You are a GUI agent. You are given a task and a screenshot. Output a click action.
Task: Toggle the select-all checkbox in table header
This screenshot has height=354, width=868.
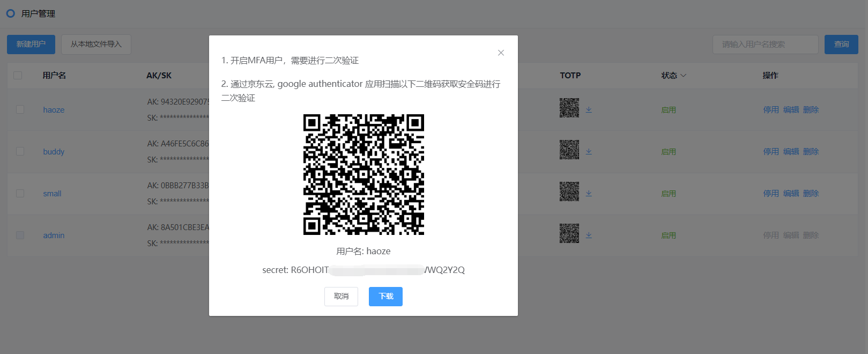(x=18, y=75)
